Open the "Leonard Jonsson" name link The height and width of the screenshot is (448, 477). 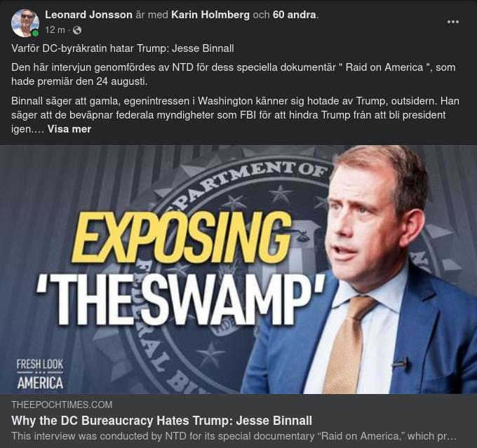point(88,15)
